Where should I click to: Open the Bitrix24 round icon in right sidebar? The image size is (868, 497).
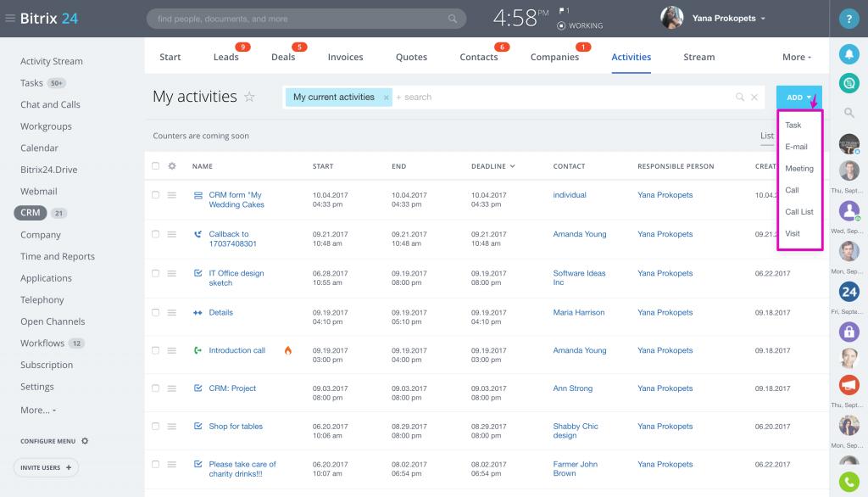pyautogui.click(x=849, y=292)
